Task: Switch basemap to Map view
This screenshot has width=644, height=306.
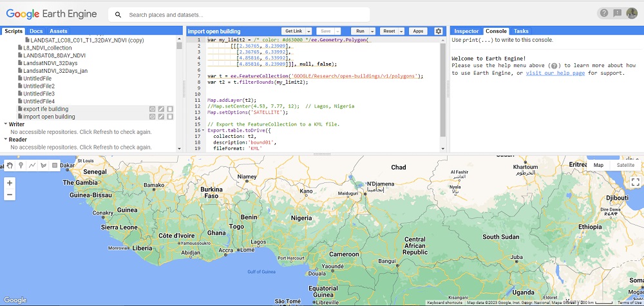Action: [598, 165]
